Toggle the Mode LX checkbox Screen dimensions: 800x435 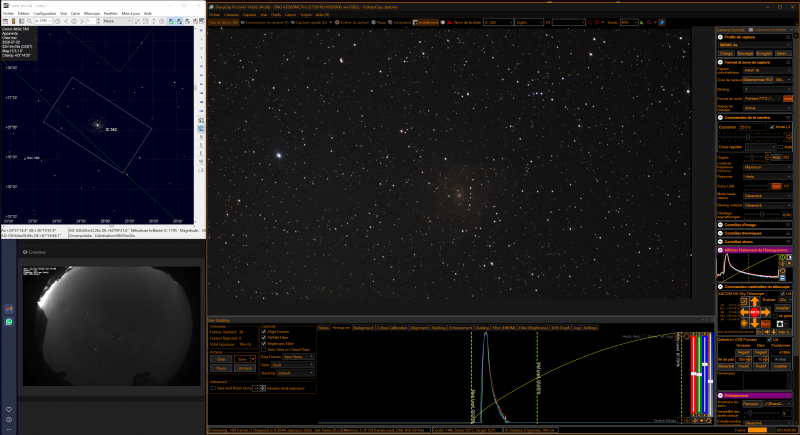[x=772, y=127]
